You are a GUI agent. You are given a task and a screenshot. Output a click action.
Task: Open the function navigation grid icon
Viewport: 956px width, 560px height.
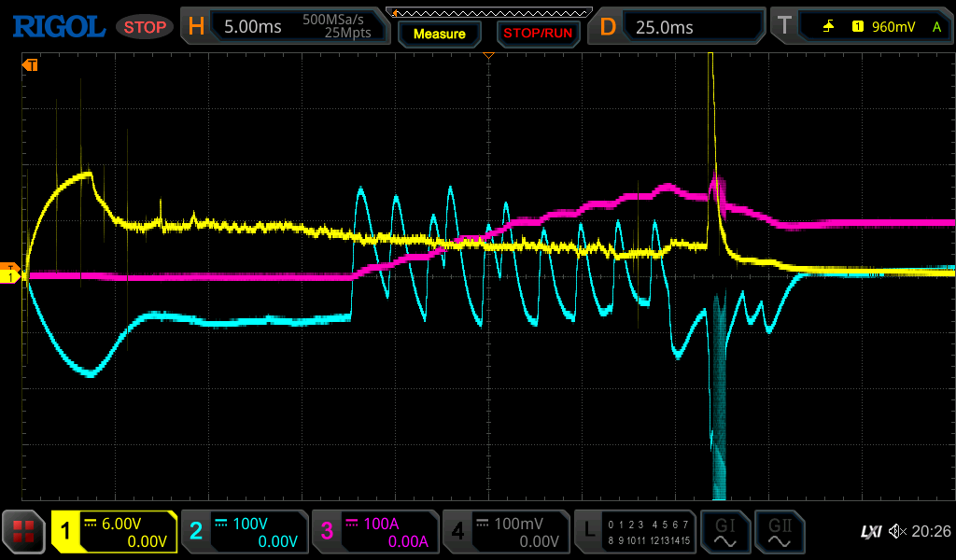coord(23,532)
